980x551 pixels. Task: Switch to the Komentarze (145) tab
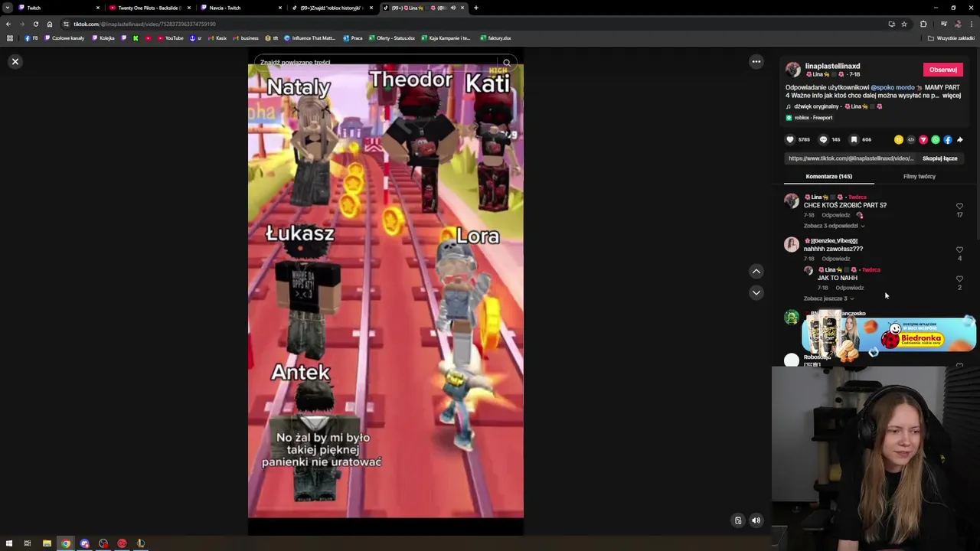click(828, 176)
